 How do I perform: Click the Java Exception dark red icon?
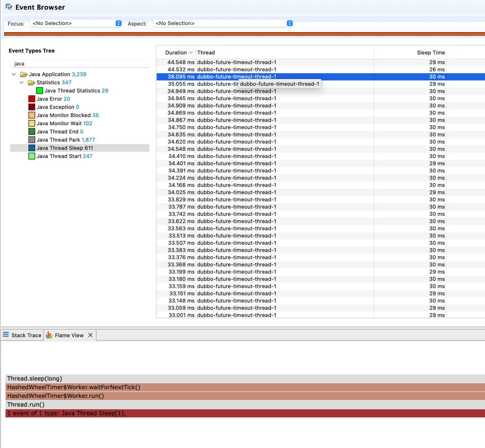tap(31, 107)
